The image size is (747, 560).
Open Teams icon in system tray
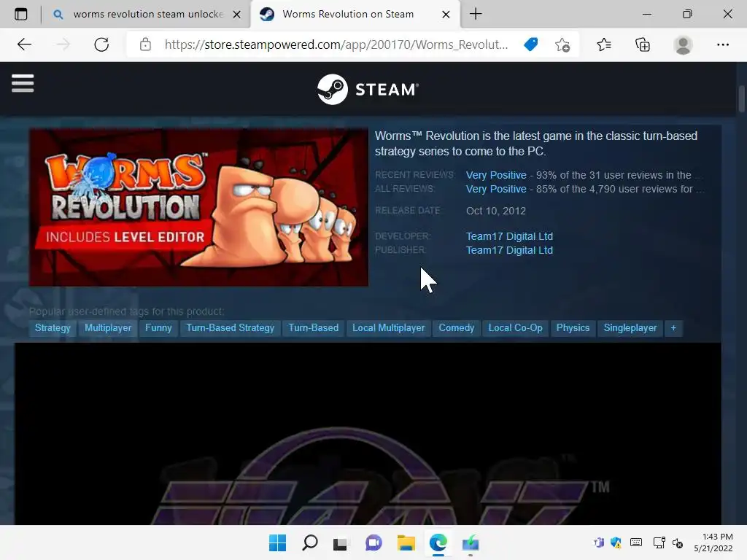(x=598, y=542)
